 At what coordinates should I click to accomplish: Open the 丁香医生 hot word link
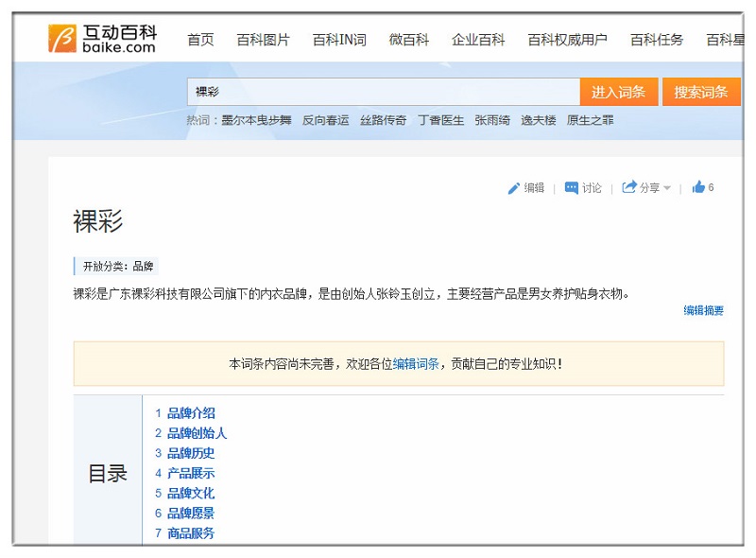click(x=441, y=120)
